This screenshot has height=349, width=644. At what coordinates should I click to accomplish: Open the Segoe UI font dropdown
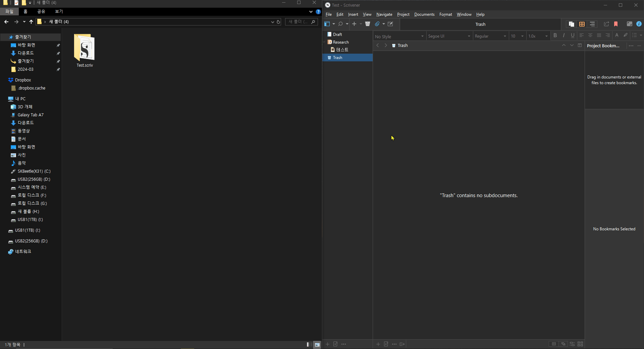(x=449, y=36)
